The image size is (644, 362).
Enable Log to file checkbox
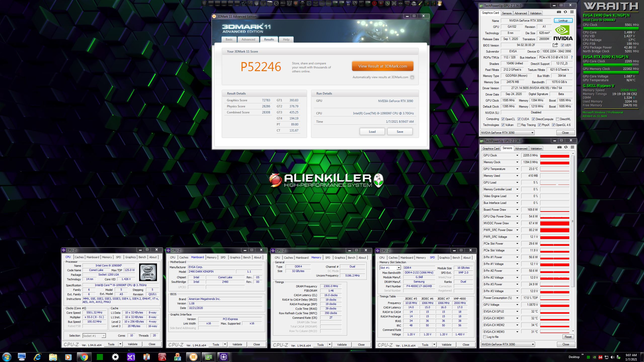[485, 337]
